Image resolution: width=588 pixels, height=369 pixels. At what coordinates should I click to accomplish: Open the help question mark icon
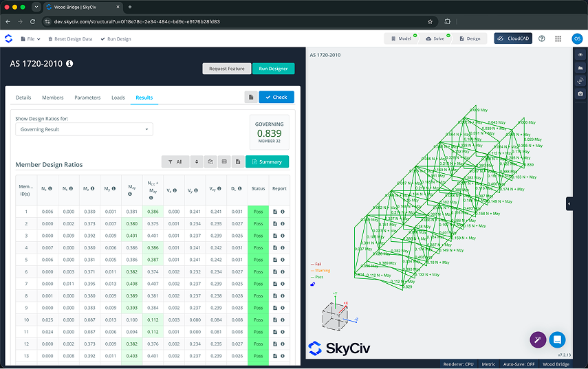click(541, 38)
